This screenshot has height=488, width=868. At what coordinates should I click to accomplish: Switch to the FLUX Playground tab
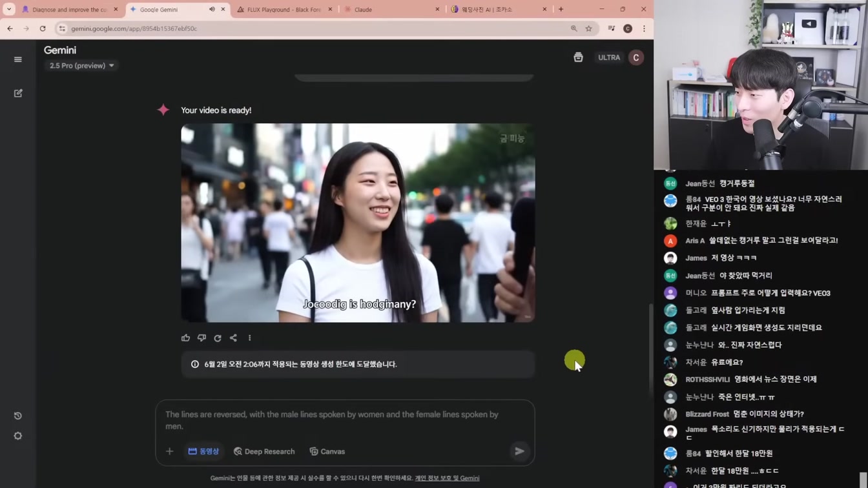pos(284,9)
